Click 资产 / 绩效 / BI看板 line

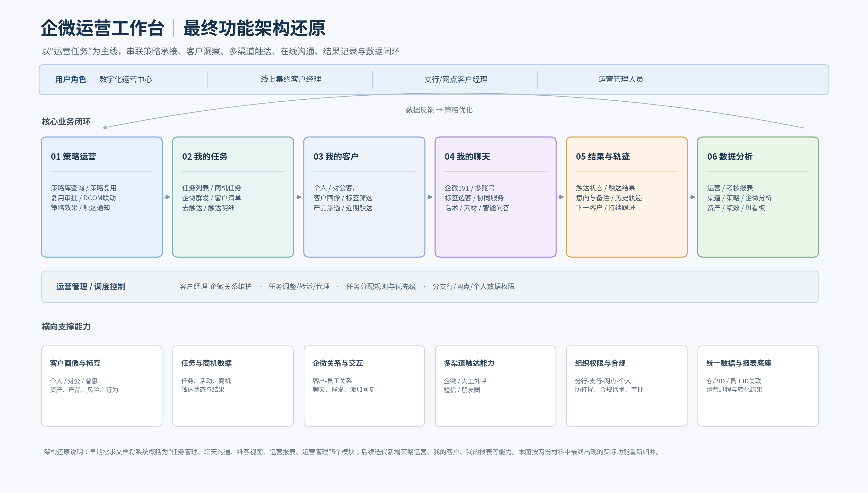coord(736,208)
